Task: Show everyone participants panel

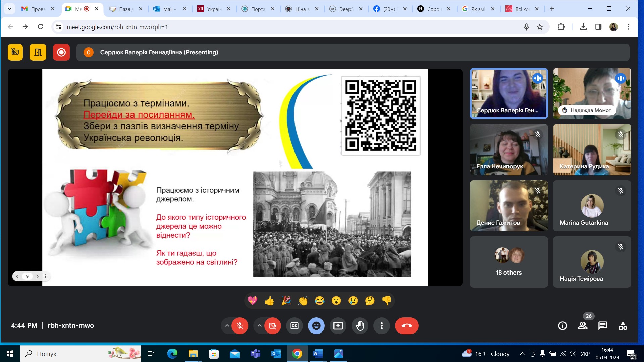Action: [x=583, y=326]
